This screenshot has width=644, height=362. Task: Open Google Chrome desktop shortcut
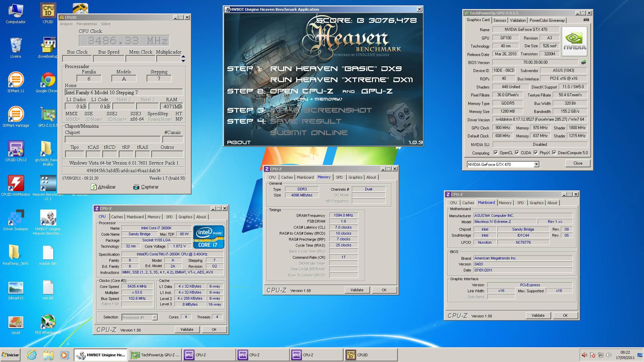click(48, 82)
